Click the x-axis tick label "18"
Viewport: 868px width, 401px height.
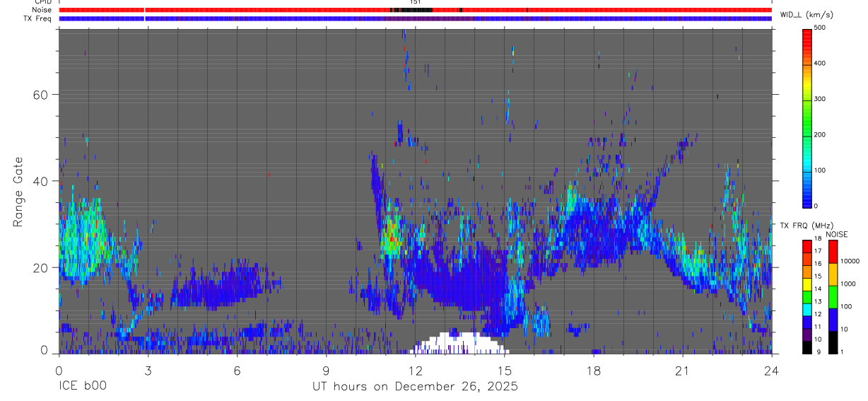click(x=594, y=371)
